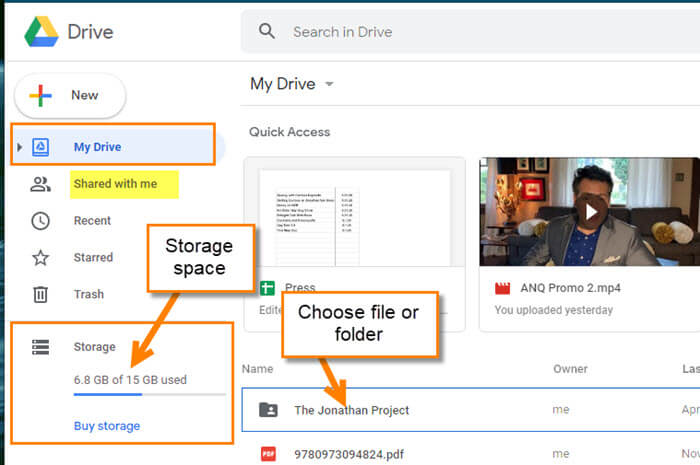Click the Storage bars icon
Screen dimensions: 700x465
41,347
